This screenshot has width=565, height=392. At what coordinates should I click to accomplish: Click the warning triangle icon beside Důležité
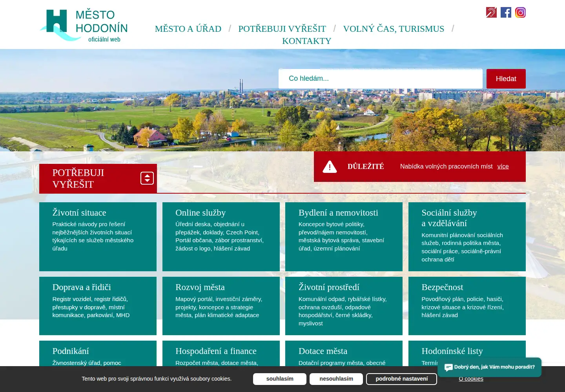point(330,167)
